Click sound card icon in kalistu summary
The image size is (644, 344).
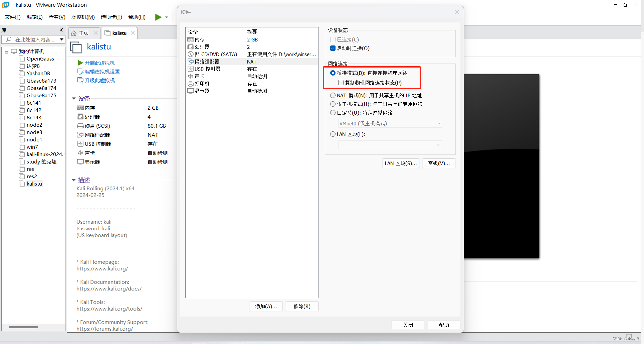coord(80,153)
